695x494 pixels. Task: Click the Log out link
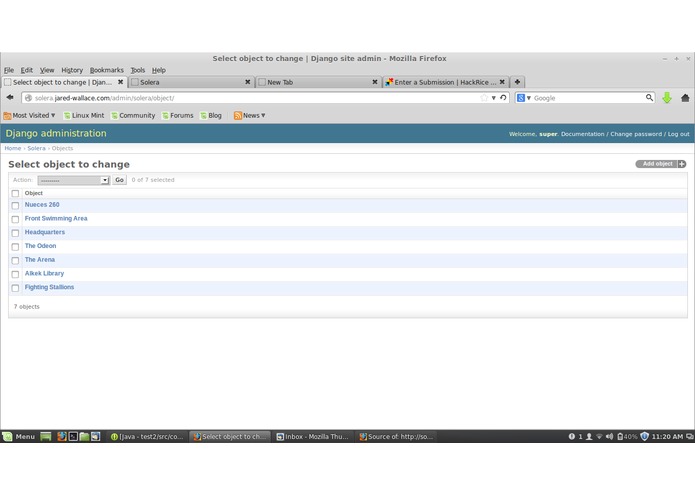click(x=679, y=134)
